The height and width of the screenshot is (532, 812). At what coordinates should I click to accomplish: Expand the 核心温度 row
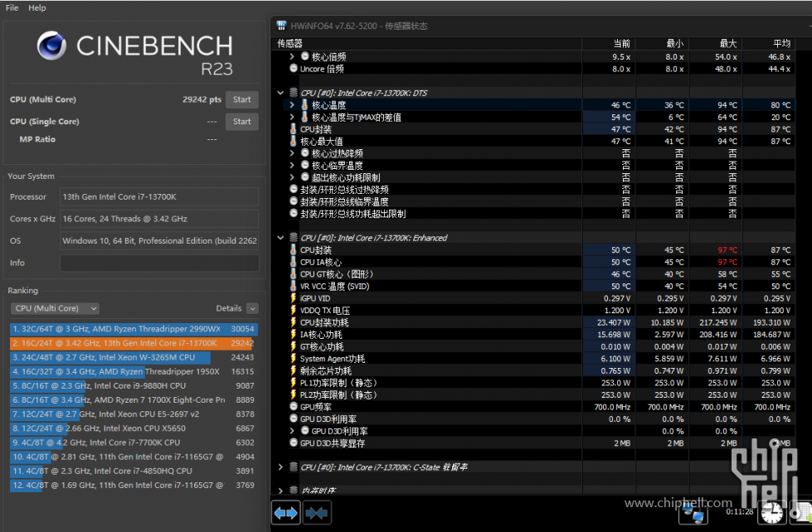(292, 105)
